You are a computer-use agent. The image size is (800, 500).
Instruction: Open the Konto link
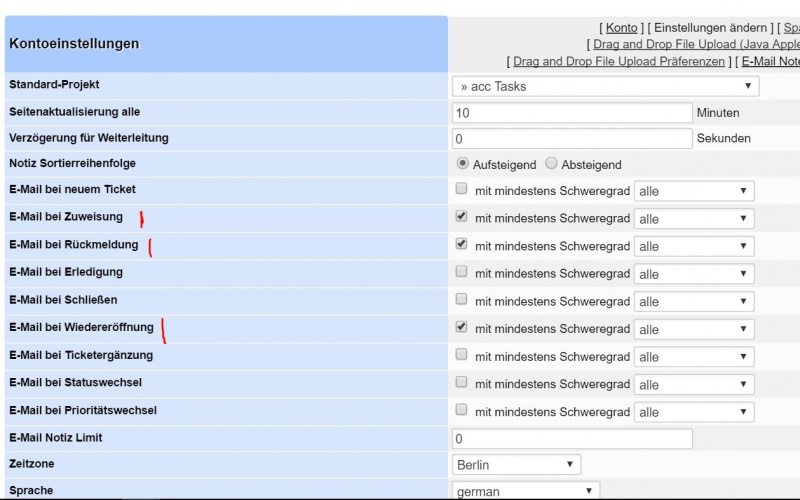[x=621, y=28]
